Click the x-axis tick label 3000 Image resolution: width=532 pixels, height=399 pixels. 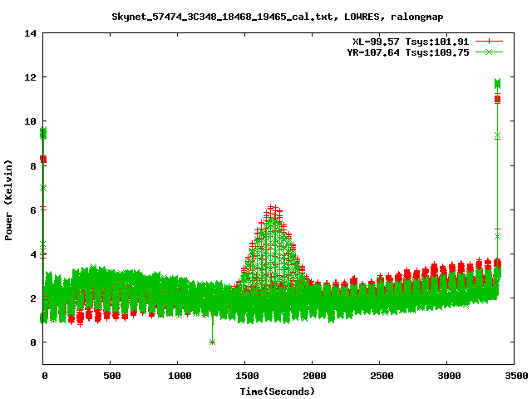click(449, 376)
